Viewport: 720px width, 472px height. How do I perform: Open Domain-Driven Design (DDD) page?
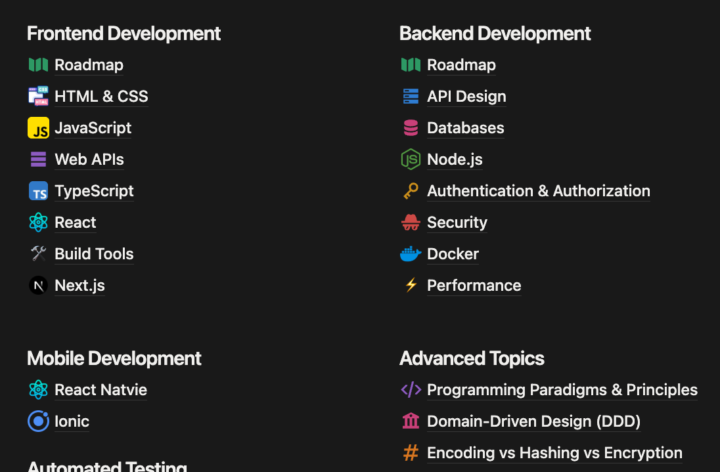534,421
